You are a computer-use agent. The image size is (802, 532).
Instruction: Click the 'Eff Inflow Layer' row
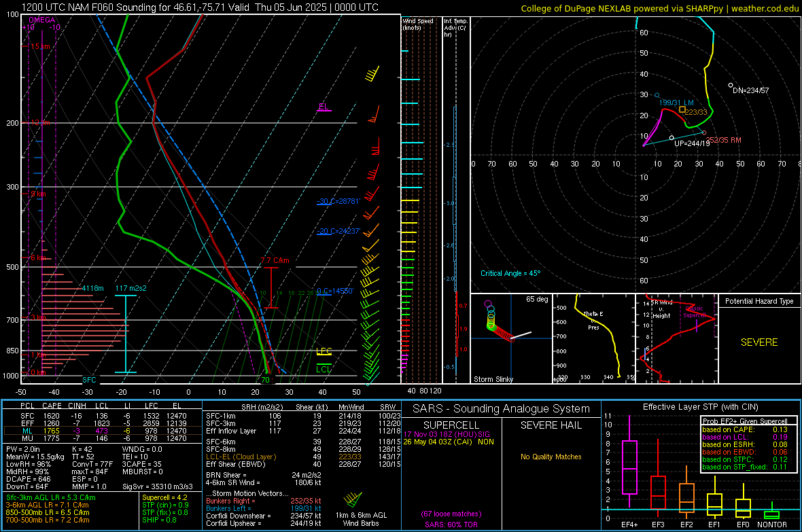(304, 431)
